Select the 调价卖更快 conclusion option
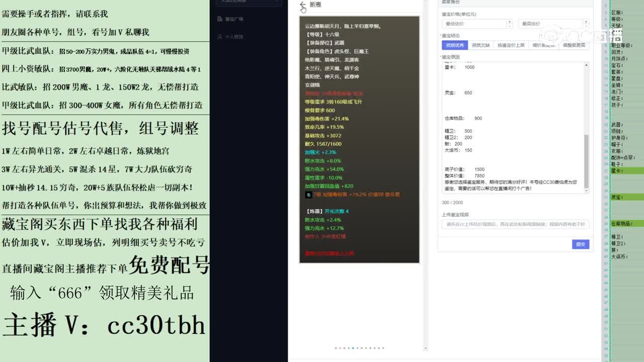This screenshot has height=362, width=644. pos(543,45)
